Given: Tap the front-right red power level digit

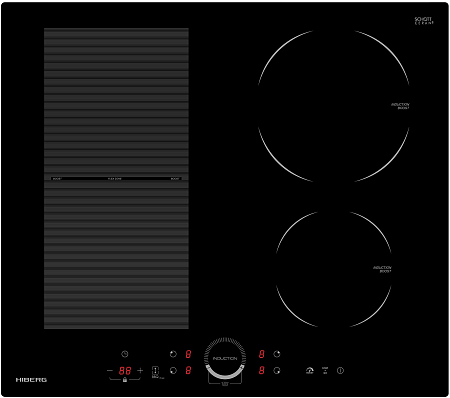Looking at the screenshot, I should [x=262, y=370].
